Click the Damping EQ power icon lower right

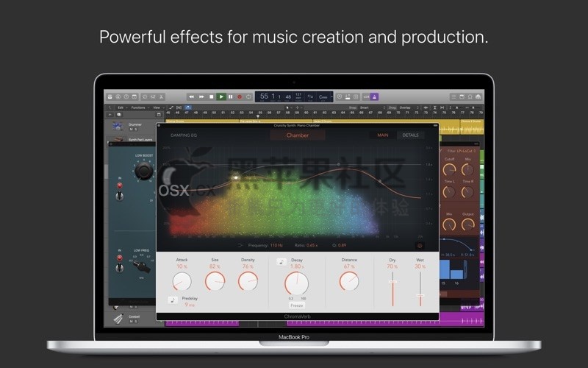click(x=420, y=246)
